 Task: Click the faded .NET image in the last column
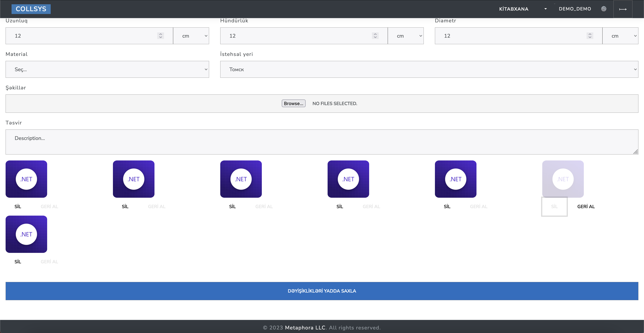(x=563, y=179)
